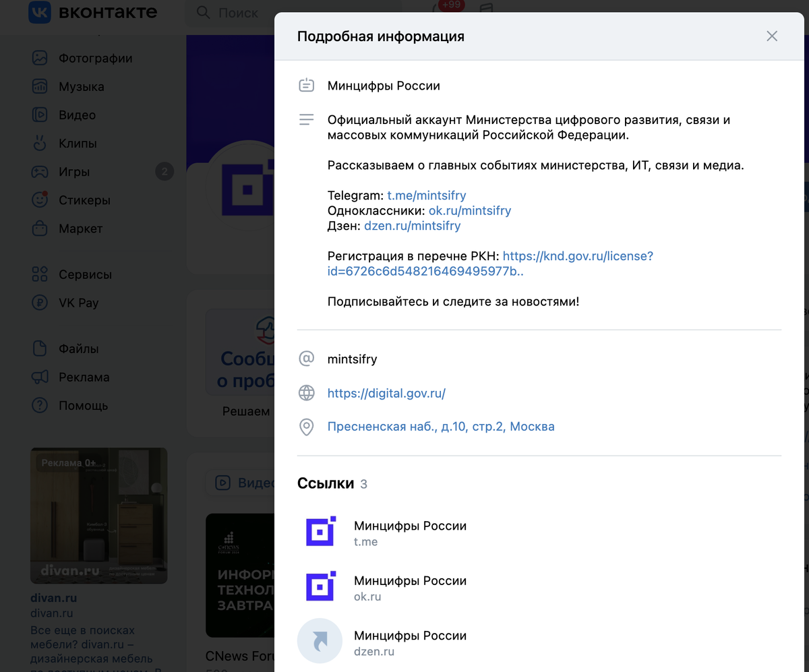Open the dzen.ru/mintsifry link
Viewport: 809px width, 672px height.
tap(413, 226)
